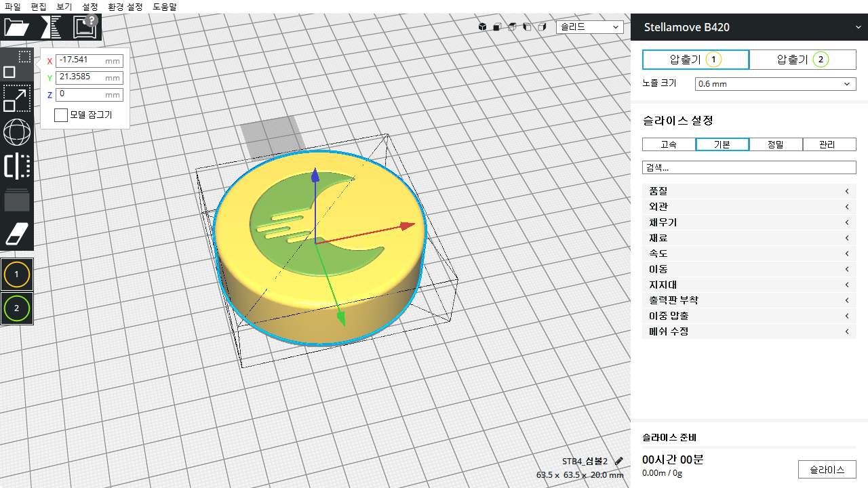Expand the 출력판 부착 settings section
This screenshot has height=488, width=868.
point(749,300)
